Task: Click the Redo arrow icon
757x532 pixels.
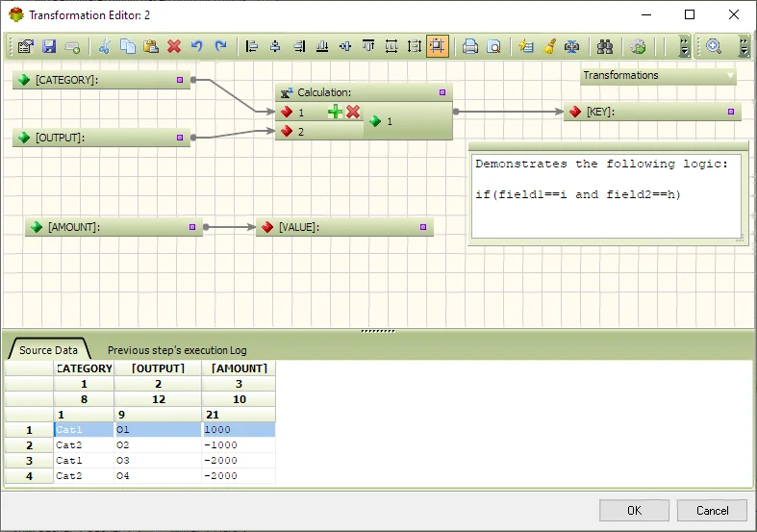Action: point(220,46)
